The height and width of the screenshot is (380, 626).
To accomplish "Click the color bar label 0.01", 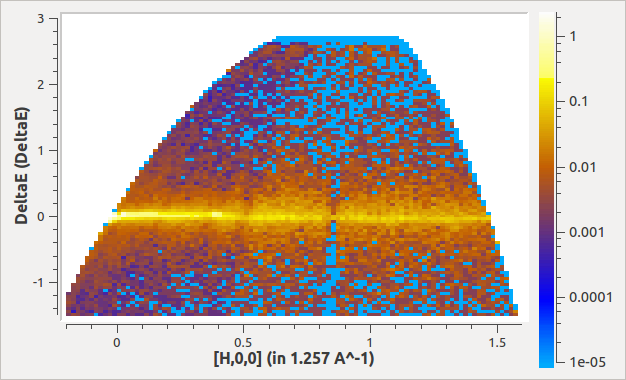I will point(582,167).
